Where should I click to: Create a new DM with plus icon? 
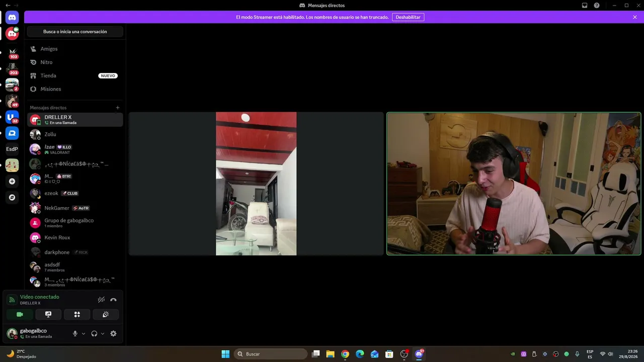(x=118, y=108)
